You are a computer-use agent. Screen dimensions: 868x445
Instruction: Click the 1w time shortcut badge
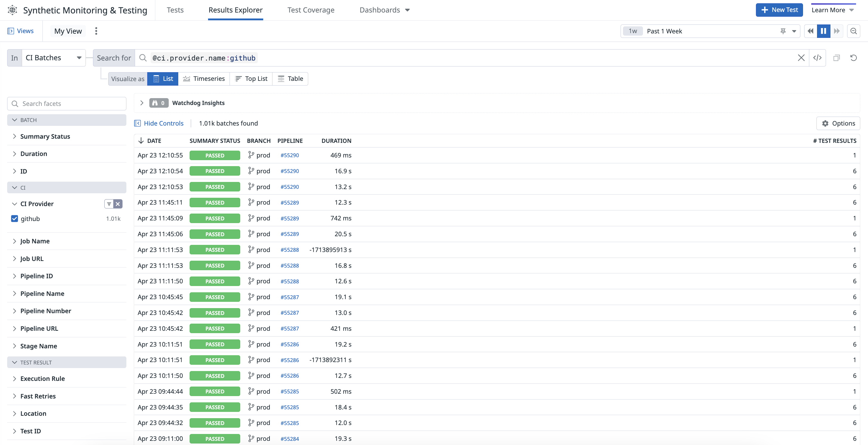633,31
